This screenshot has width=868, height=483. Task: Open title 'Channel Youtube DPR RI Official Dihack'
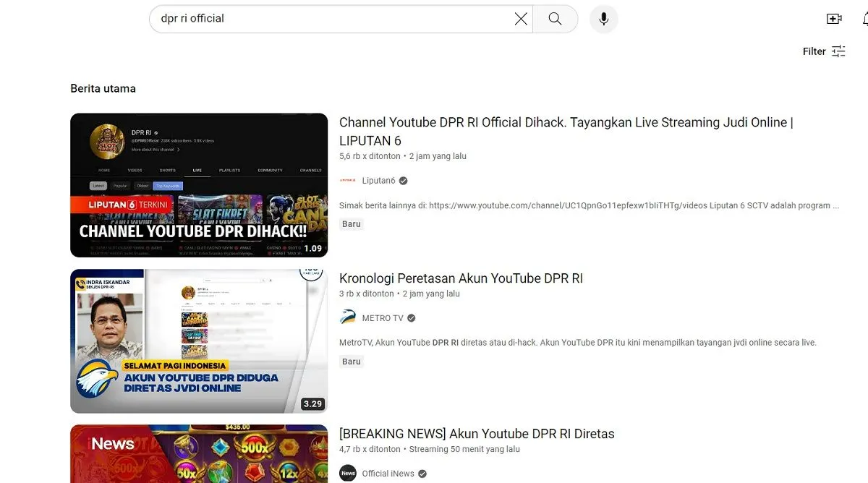[x=566, y=132]
